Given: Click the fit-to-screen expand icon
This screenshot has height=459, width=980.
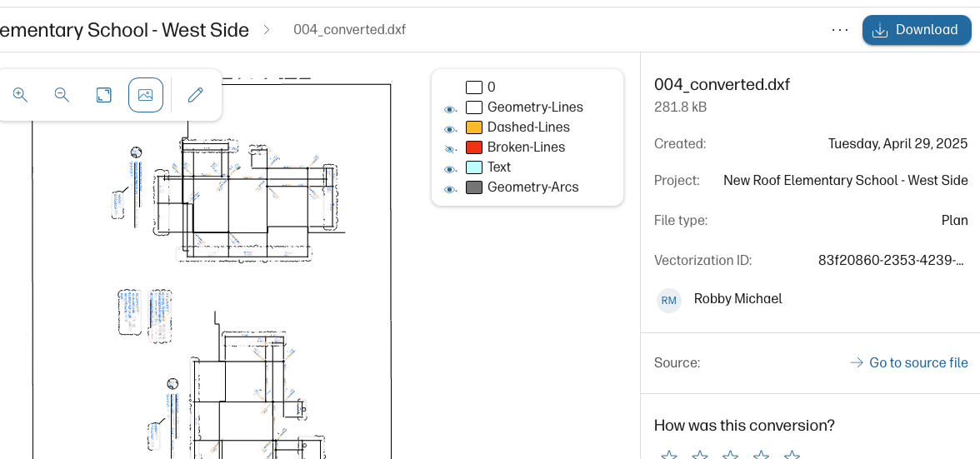Looking at the screenshot, I should [x=104, y=95].
